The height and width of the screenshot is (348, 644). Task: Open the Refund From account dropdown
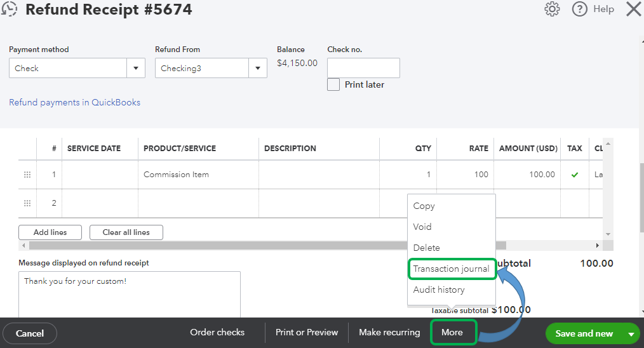tap(257, 69)
